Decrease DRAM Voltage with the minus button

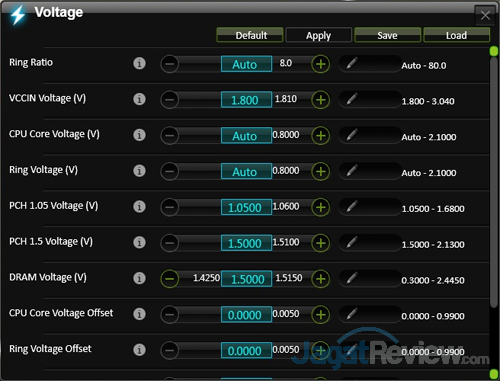click(x=170, y=279)
